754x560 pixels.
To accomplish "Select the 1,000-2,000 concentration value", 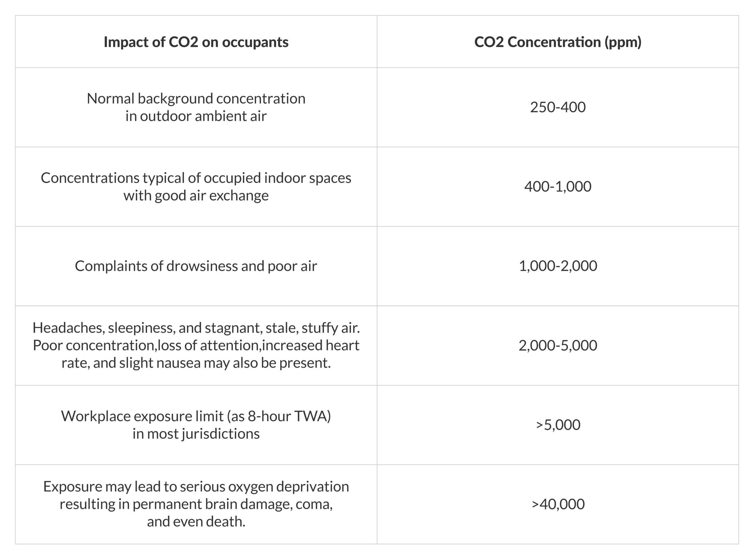I will pos(558,266).
